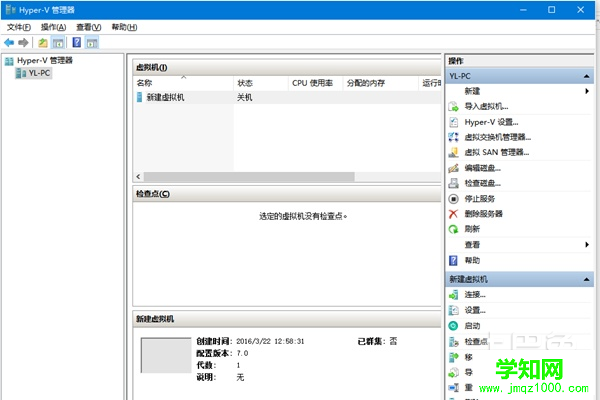Viewport: 600px width, 400px height.
Task: Toggle the console tree pane toolbar icon
Action: coord(58,42)
